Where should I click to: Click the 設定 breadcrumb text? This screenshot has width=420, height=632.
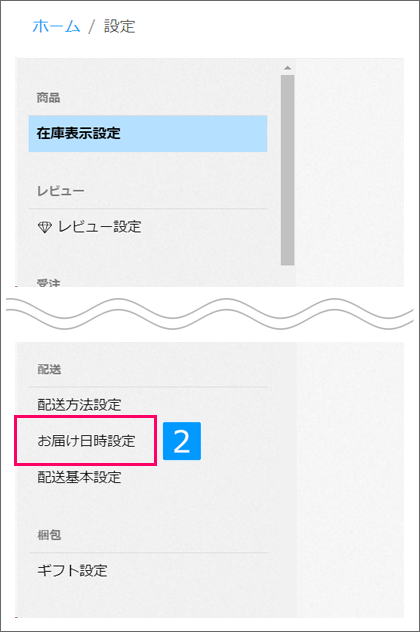(119, 27)
